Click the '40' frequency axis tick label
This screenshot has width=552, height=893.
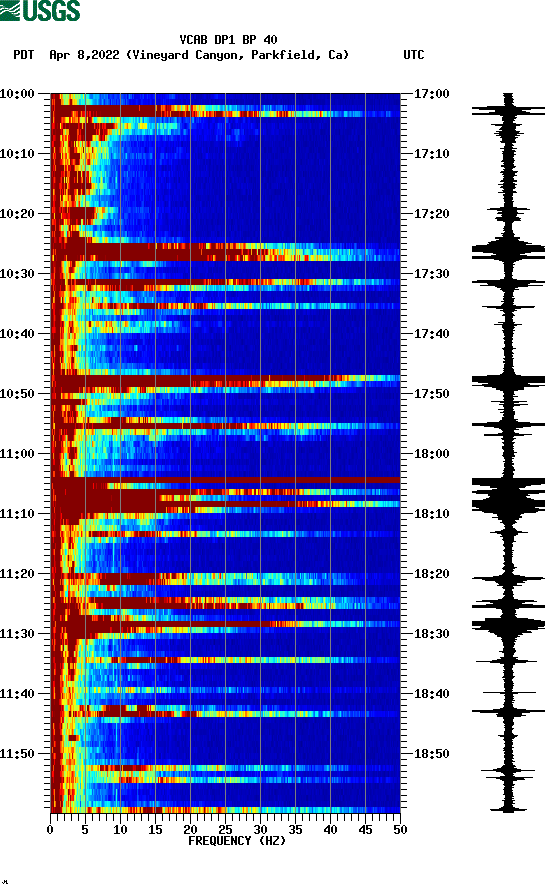[330, 830]
